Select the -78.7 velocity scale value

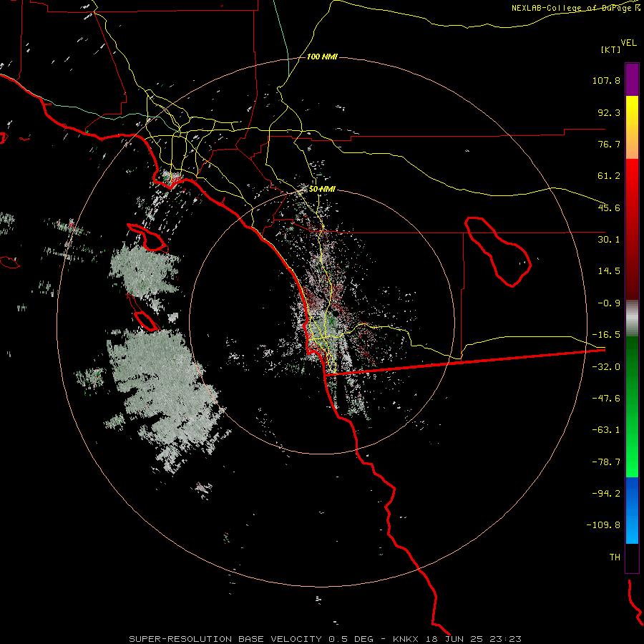[606, 462]
